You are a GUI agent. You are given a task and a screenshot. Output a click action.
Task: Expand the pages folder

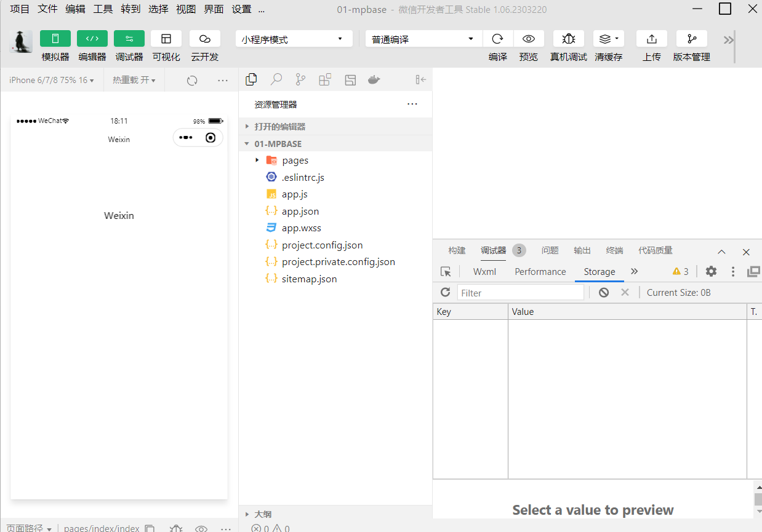(x=295, y=161)
